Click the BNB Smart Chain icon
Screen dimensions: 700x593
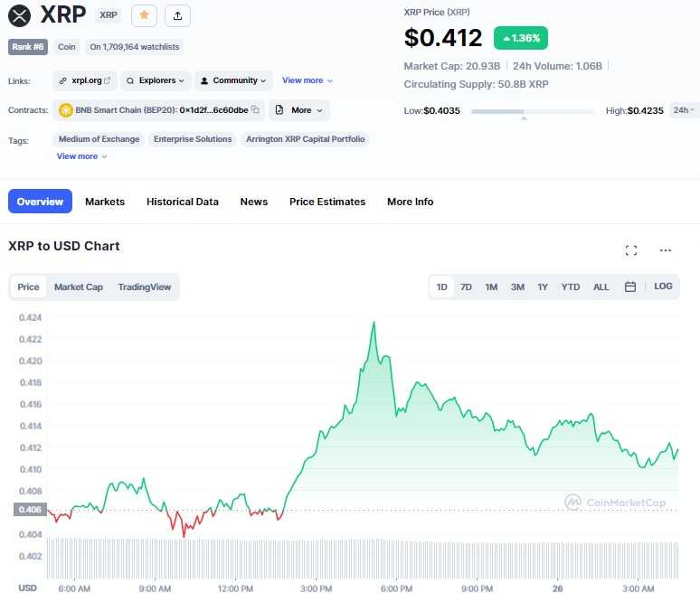coord(66,110)
